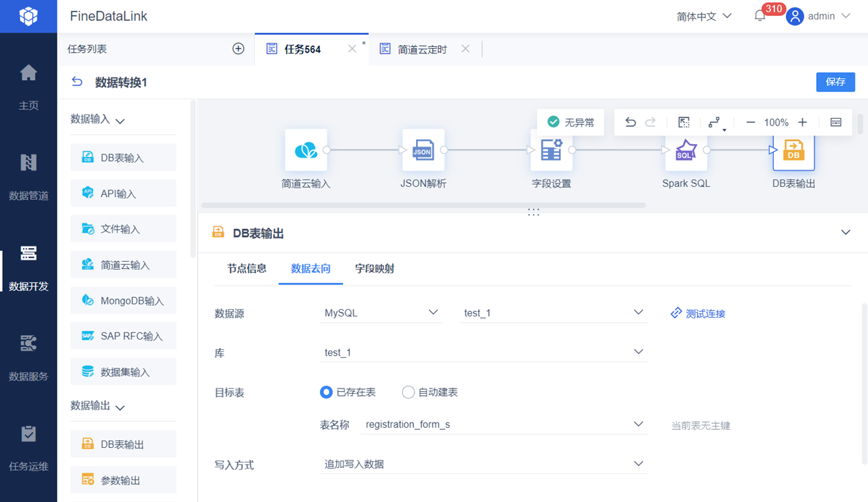
Task: Click the 任务列表 panel header
Action: pyautogui.click(x=87, y=49)
